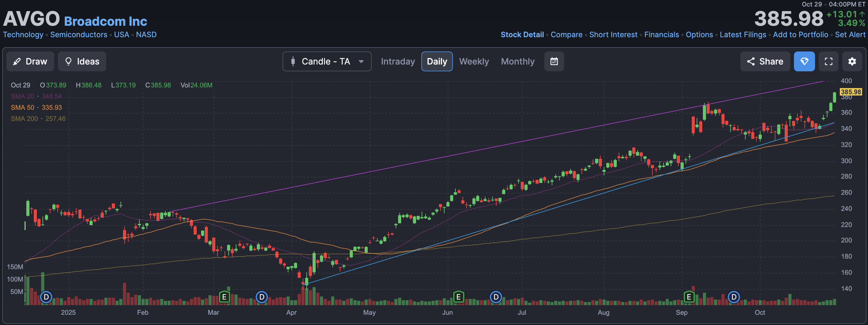
Task: Click the low value L 373.19
Action: 123,85
